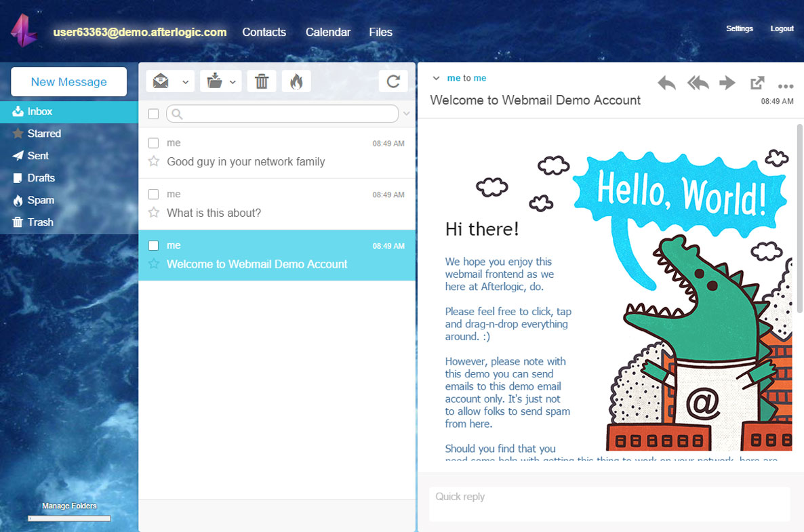
Task: Click the storage quota bar
Action: click(69, 518)
